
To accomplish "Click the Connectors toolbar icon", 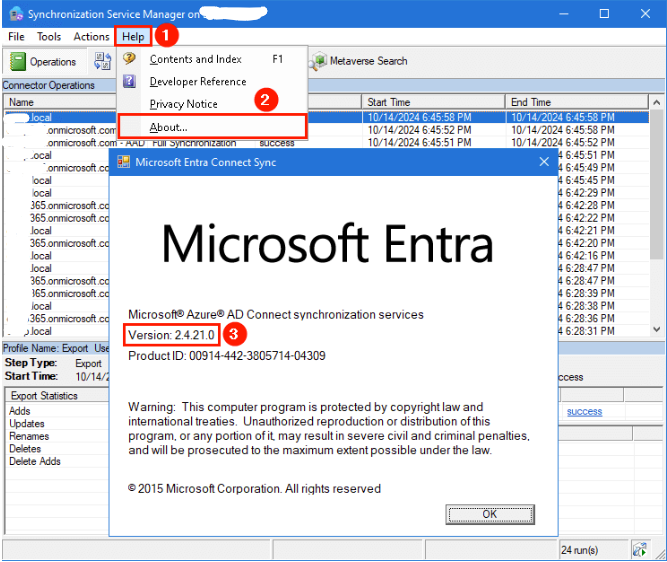I will (x=103, y=61).
